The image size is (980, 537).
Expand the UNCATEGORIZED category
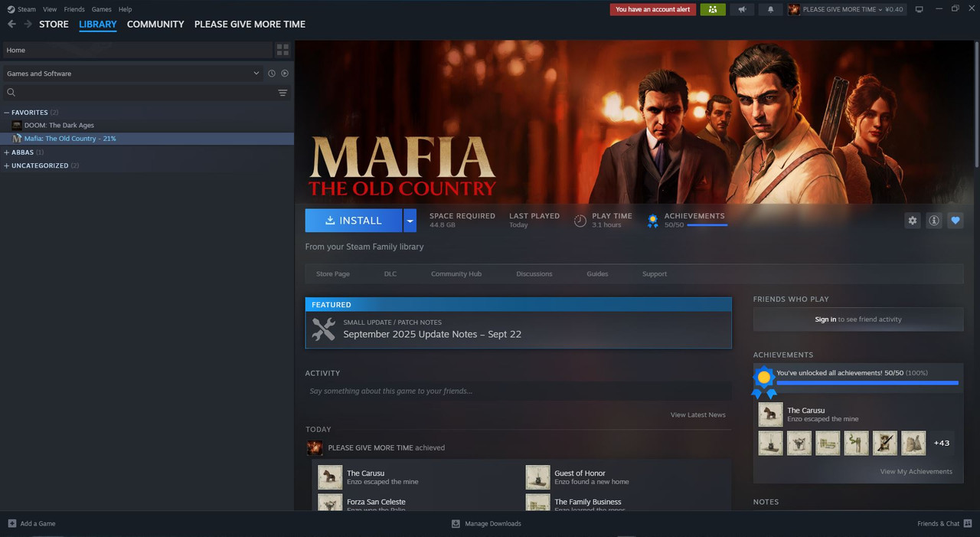(x=7, y=165)
